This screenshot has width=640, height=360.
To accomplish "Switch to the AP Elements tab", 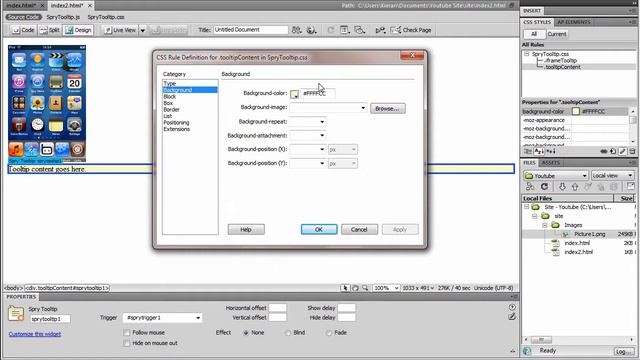I will (x=573, y=22).
